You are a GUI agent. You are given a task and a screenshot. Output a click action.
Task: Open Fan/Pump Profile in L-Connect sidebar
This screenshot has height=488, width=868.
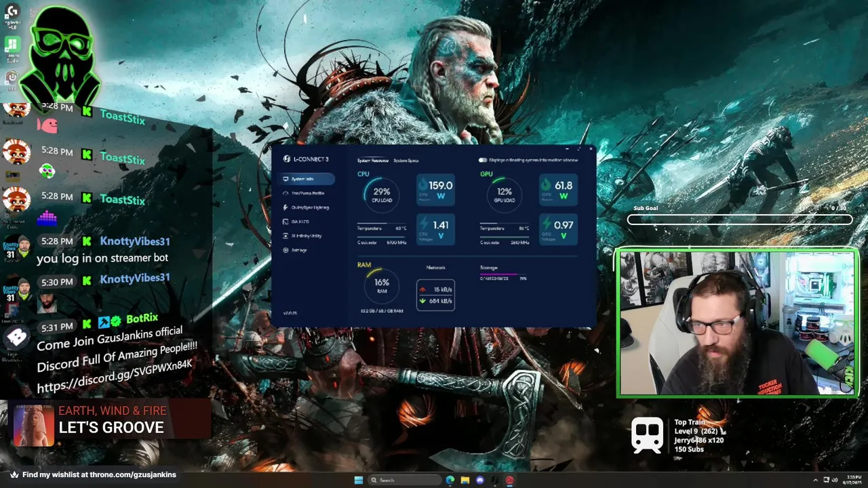click(307, 193)
